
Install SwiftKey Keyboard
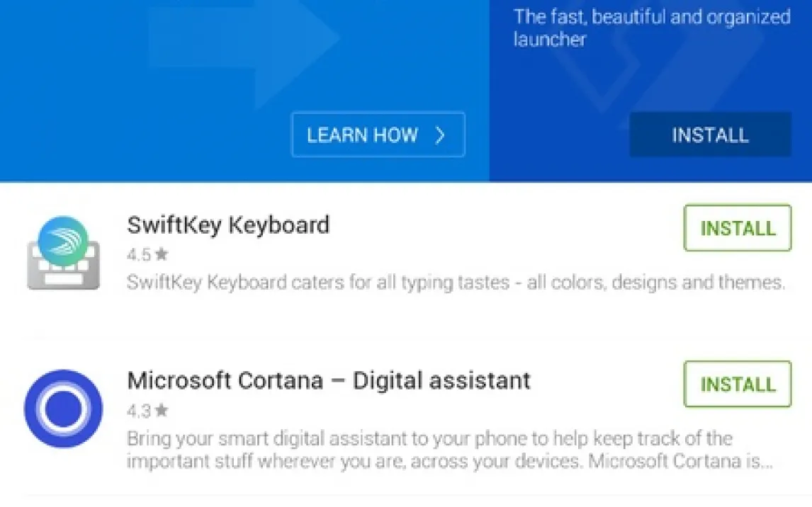click(737, 228)
